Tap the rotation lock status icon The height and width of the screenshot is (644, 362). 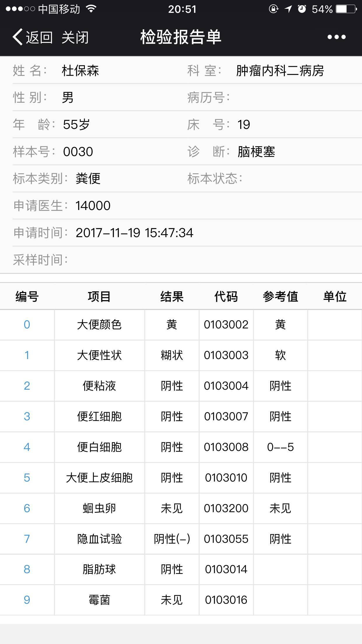(273, 9)
